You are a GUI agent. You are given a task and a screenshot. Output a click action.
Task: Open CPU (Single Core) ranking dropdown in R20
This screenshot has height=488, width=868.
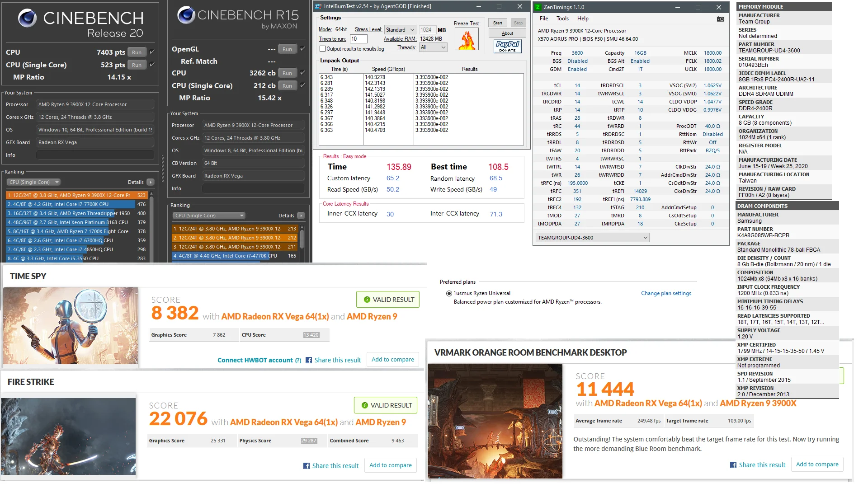(x=33, y=182)
